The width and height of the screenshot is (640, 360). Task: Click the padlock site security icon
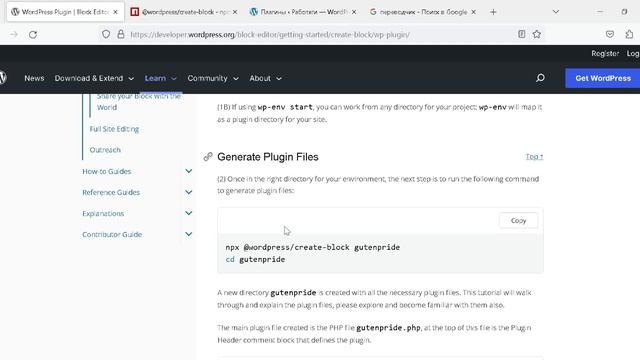tap(121, 34)
